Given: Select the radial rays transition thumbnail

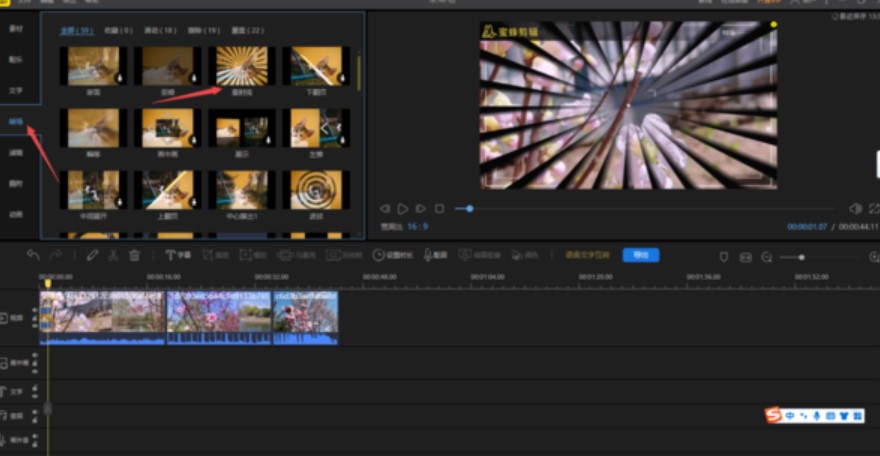Looking at the screenshot, I should pyautogui.click(x=242, y=65).
